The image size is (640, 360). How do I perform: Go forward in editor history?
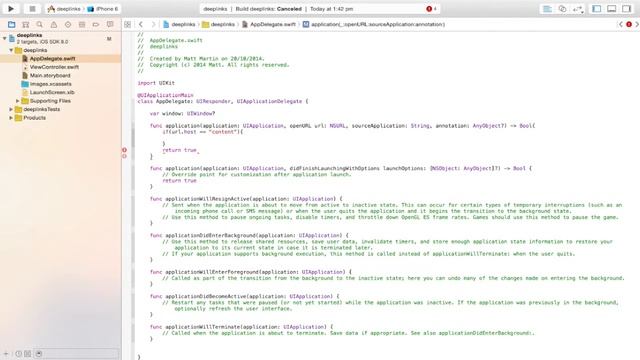click(x=153, y=24)
